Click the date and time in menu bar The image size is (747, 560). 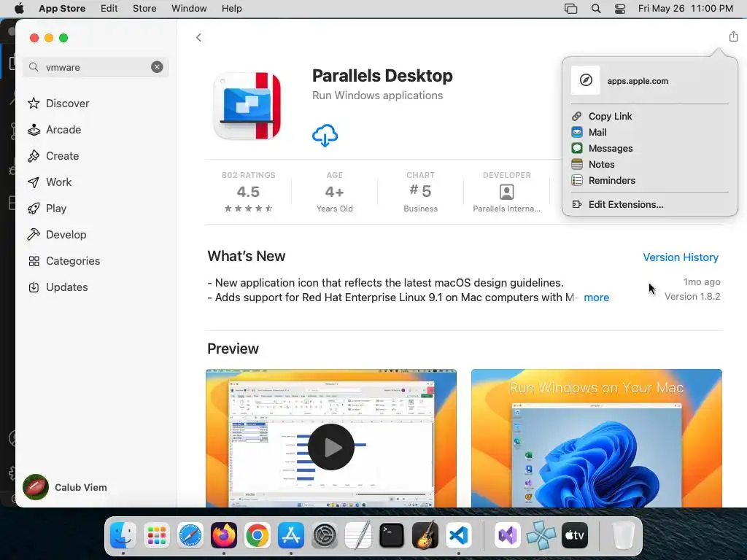[x=685, y=8]
